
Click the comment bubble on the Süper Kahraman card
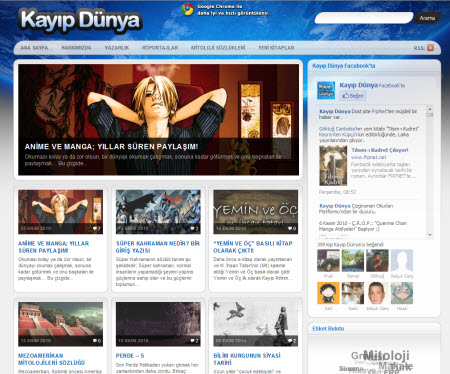193,228
